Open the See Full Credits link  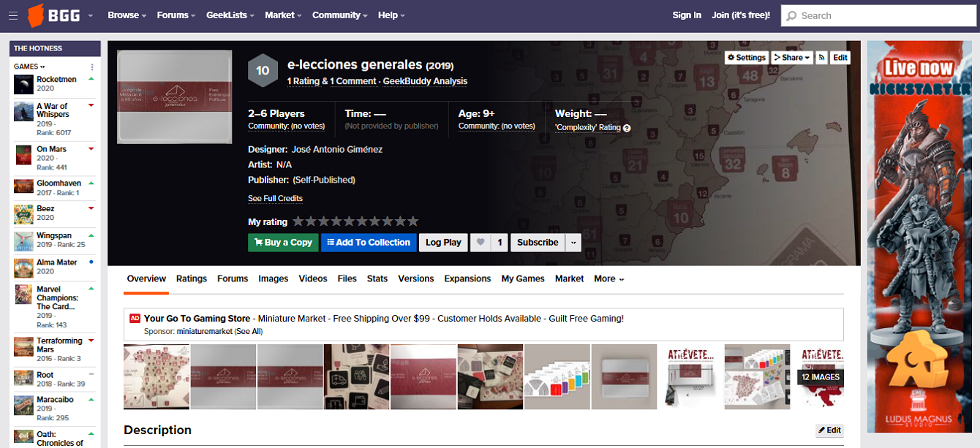[x=275, y=199]
